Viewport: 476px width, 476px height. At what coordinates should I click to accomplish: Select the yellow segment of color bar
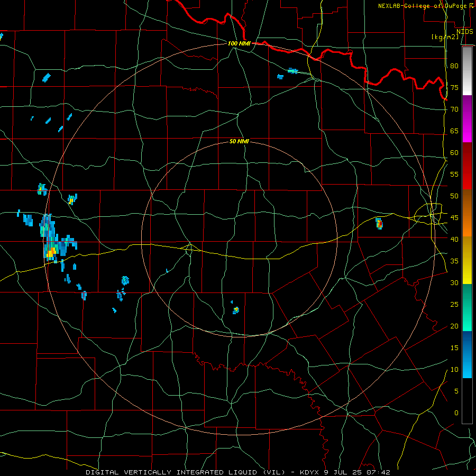(467, 260)
